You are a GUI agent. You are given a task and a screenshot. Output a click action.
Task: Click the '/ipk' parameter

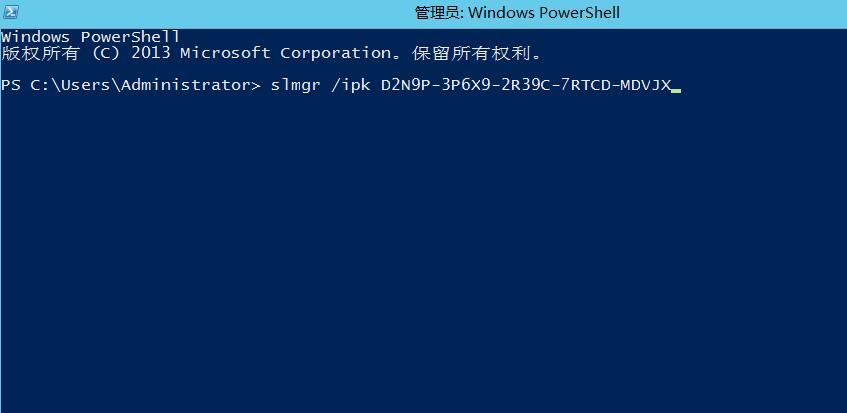point(351,86)
